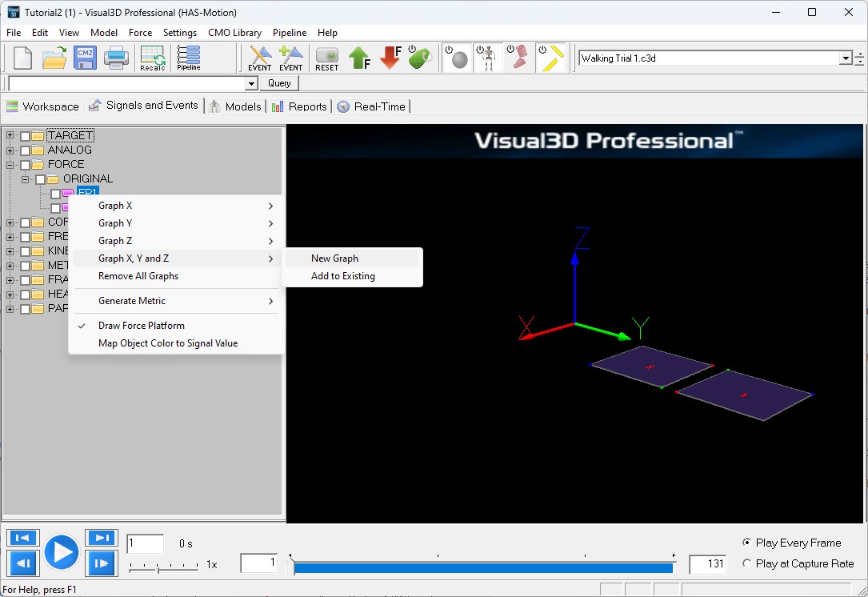The height and width of the screenshot is (597, 868).
Task: Toggle Draw Force Platform in context menu
Action: [x=176, y=326]
